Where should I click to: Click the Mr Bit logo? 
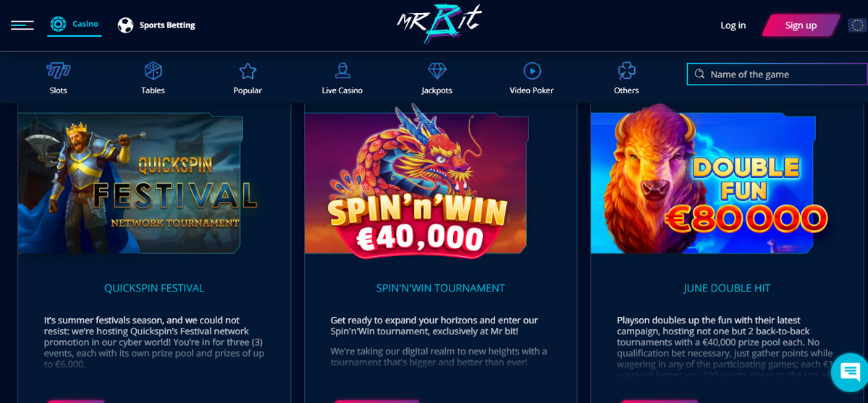(439, 24)
